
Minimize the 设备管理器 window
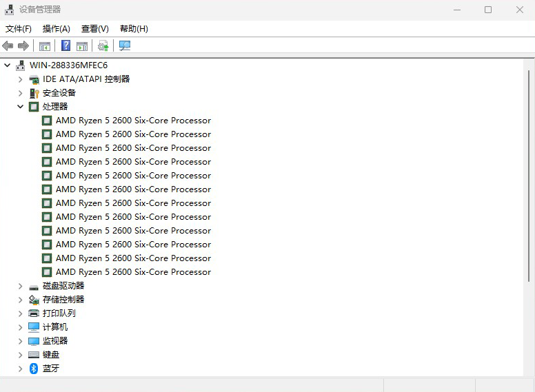pos(457,10)
